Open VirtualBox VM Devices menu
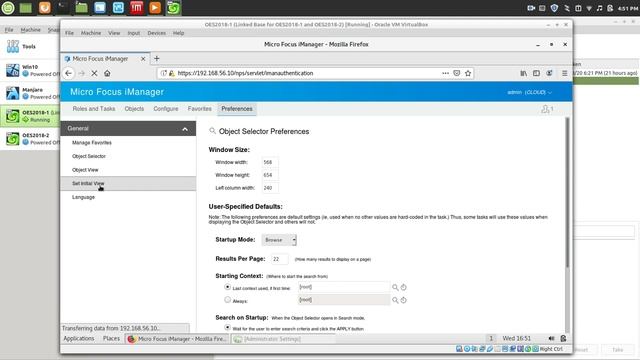The height and width of the screenshot is (360, 640). (156, 33)
